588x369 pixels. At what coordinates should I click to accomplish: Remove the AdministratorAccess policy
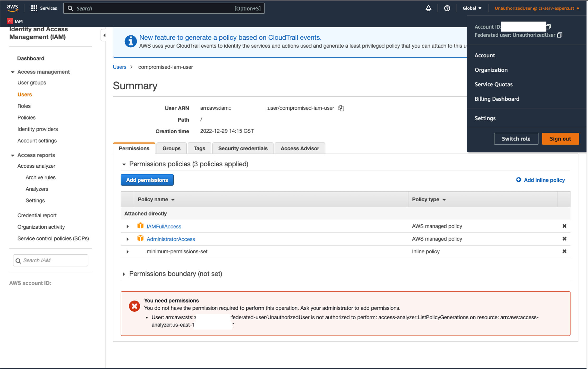[x=564, y=239]
